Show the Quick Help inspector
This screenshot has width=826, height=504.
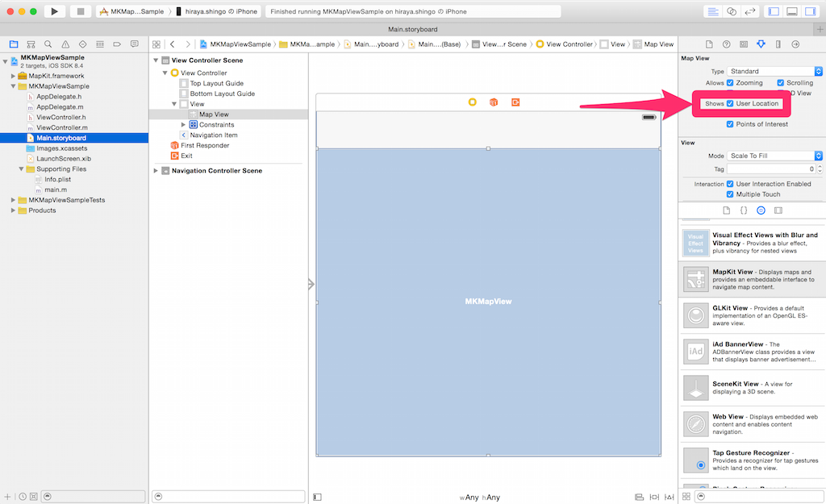tap(727, 44)
